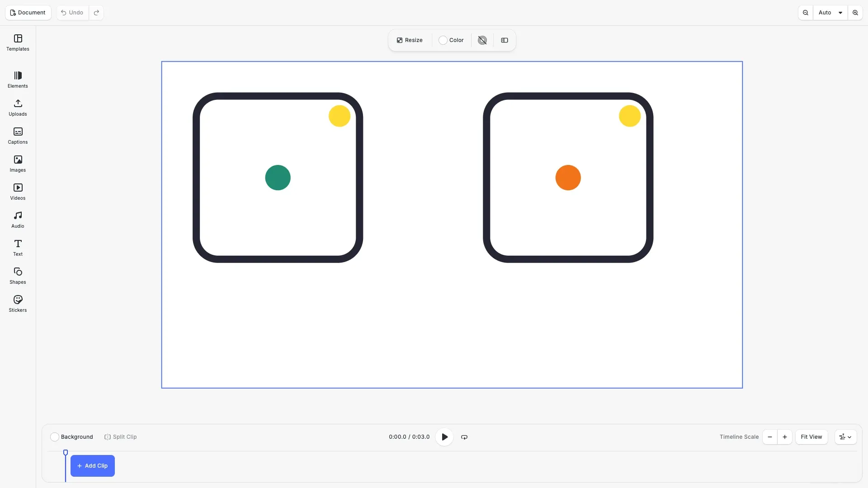Increase timeline scale with plus button
Screen dimensions: 868x488
pos(785,437)
